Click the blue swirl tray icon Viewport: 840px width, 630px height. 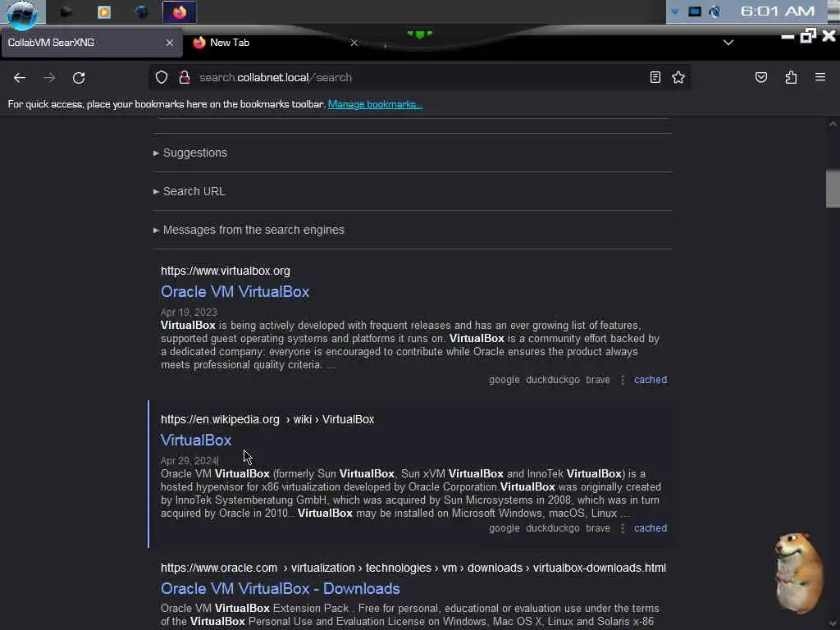point(714,11)
